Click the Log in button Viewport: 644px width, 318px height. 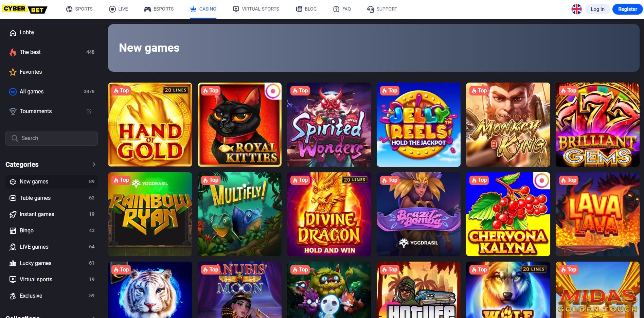coord(597,9)
